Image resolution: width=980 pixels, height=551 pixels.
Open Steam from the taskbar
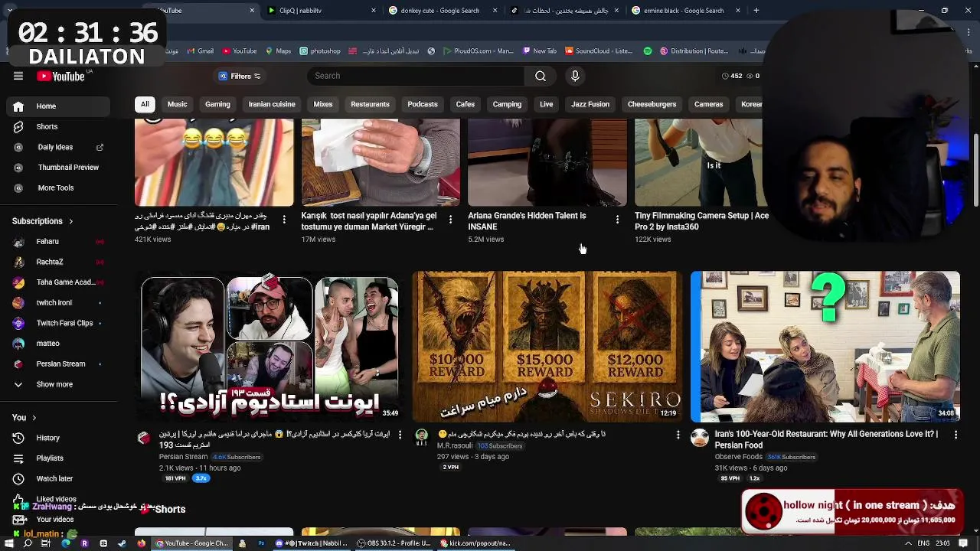pos(122,543)
